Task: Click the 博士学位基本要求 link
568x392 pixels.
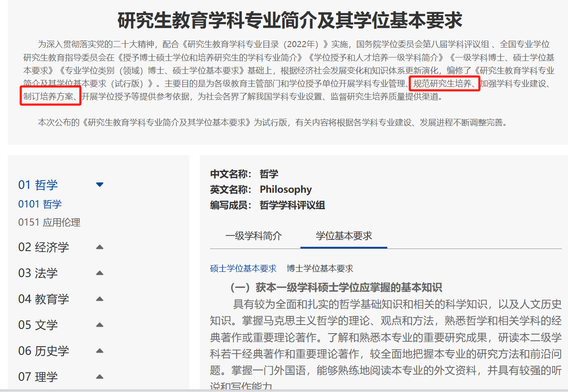Action: click(x=320, y=268)
